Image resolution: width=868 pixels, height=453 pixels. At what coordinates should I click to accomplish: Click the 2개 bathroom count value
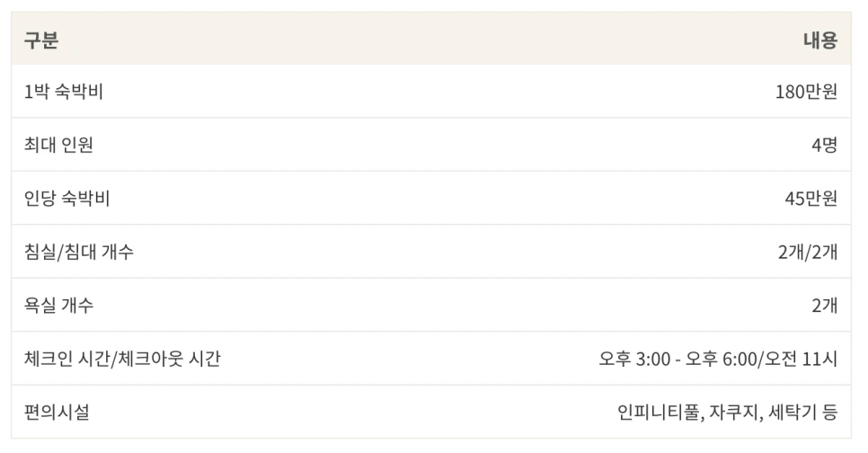coord(824,305)
